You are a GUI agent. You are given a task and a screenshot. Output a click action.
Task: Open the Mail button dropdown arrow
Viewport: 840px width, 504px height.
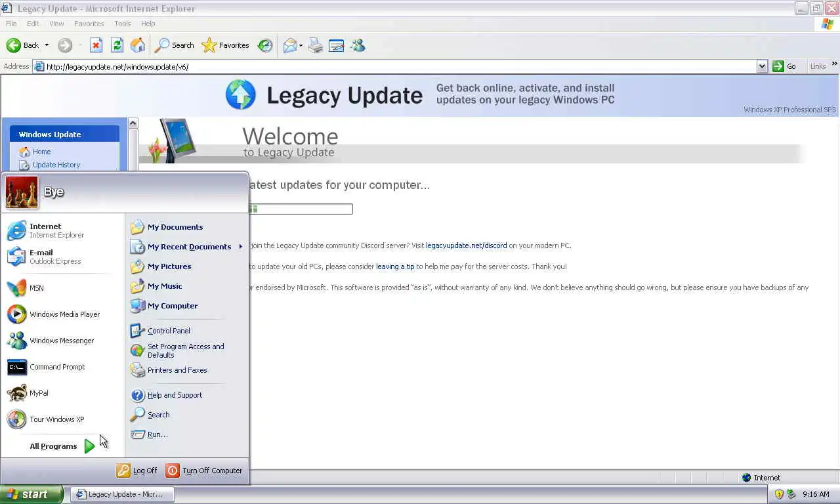(301, 45)
